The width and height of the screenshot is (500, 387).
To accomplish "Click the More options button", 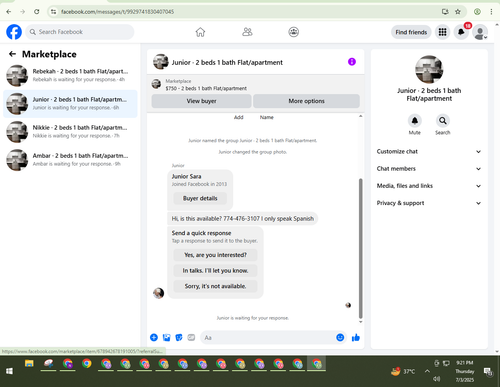I will click(x=306, y=101).
